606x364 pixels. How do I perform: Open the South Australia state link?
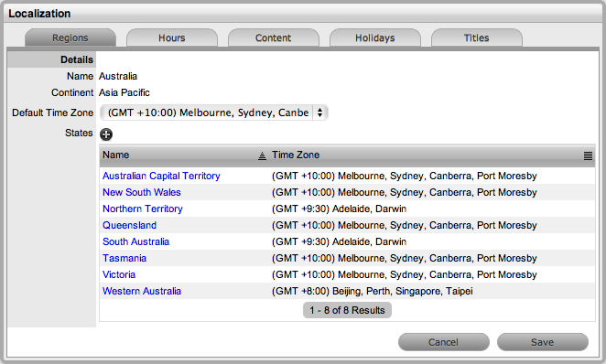[135, 241]
